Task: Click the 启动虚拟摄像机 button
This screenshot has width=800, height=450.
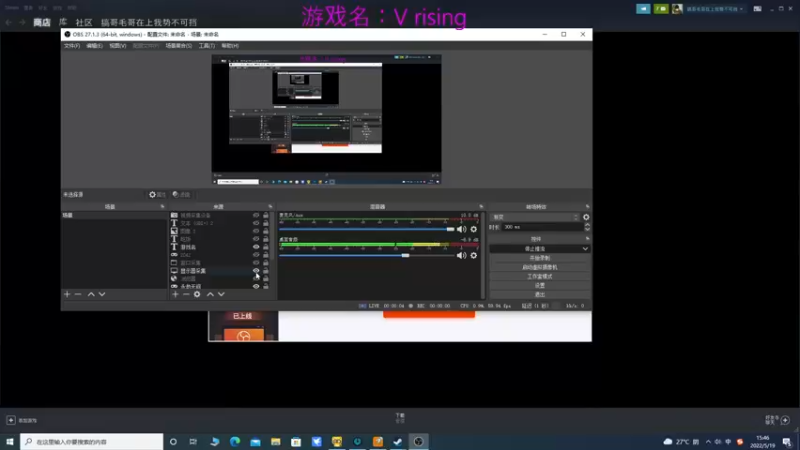Action: [x=540, y=267]
